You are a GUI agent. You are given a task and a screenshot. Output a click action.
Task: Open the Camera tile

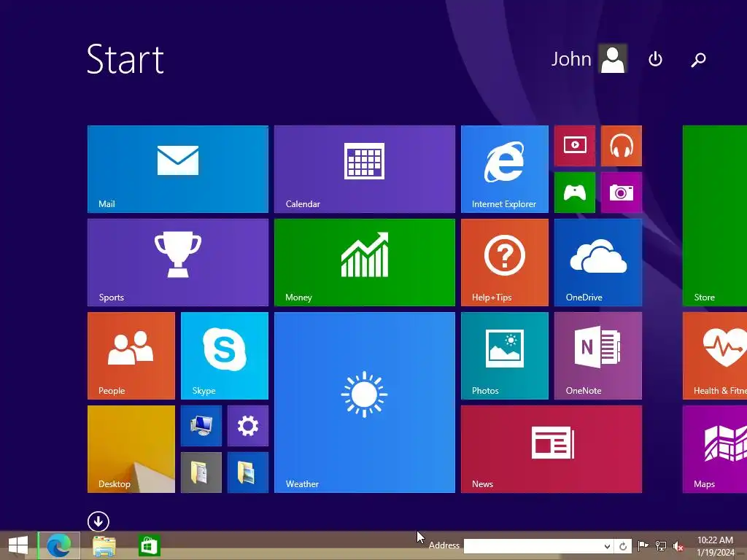(x=622, y=192)
